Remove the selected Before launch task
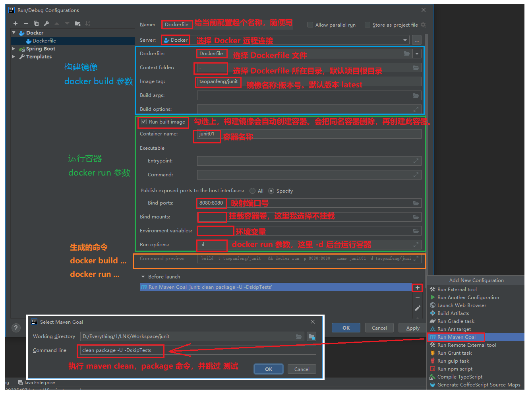Screen dimensions: 532x396 (418, 297)
